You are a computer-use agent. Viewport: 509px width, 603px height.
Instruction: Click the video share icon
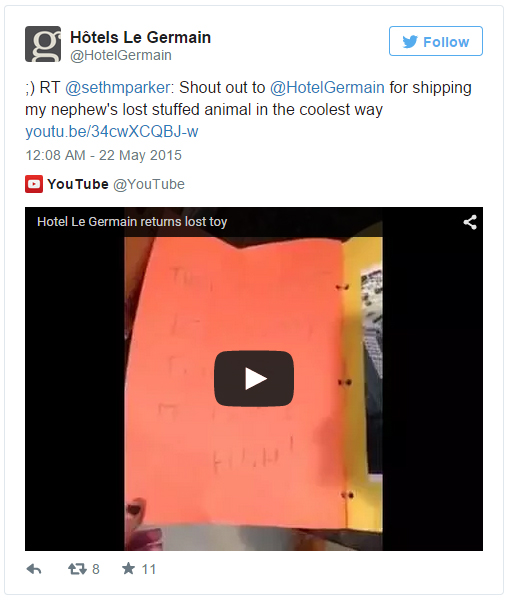pos(470,222)
